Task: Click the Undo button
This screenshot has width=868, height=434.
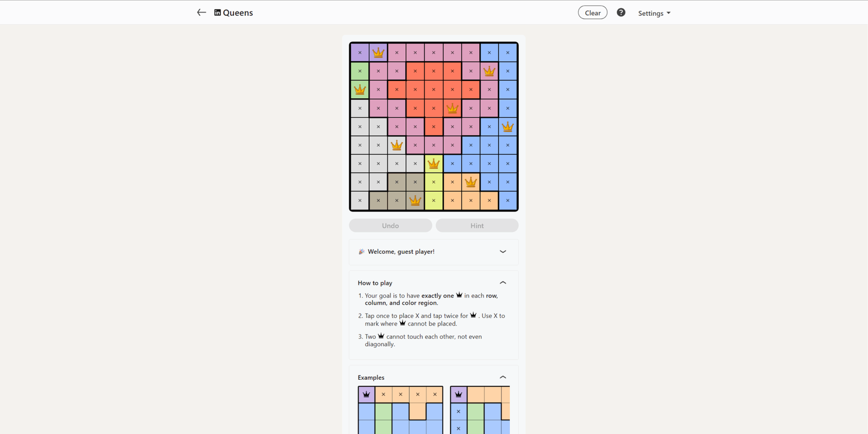Action: coord(390,225)
